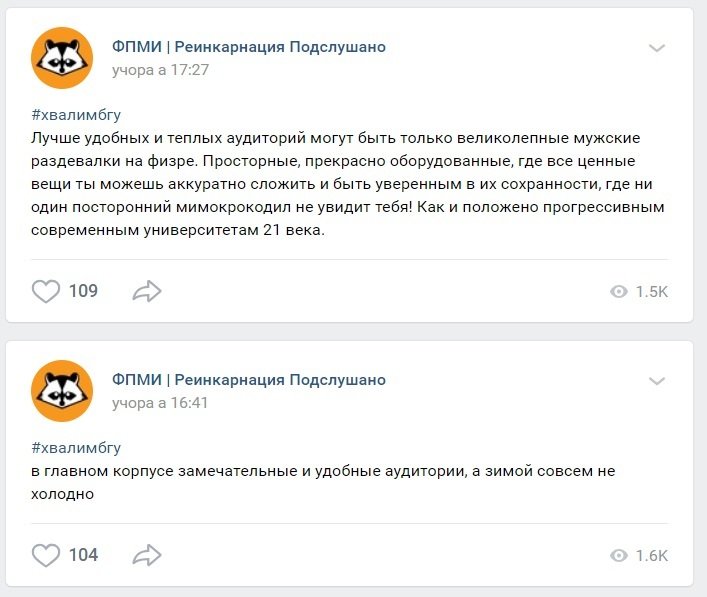The width and height of the screenshot is (707, 597).
Task: Click #хвалимбгу hashtag in the first post
Action: pyautogui.click(x=76, y=115)
